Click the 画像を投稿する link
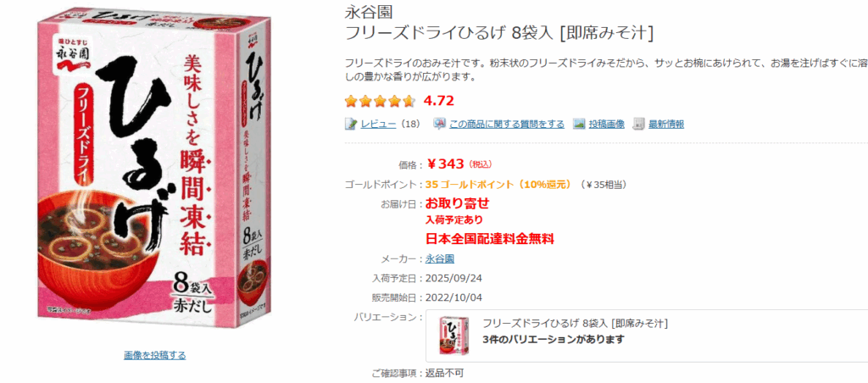Screen dimensions: 868x383 [155, 355]
